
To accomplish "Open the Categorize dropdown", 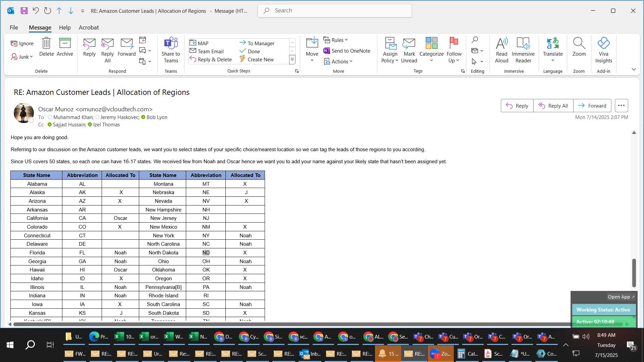I will [431, 50].
